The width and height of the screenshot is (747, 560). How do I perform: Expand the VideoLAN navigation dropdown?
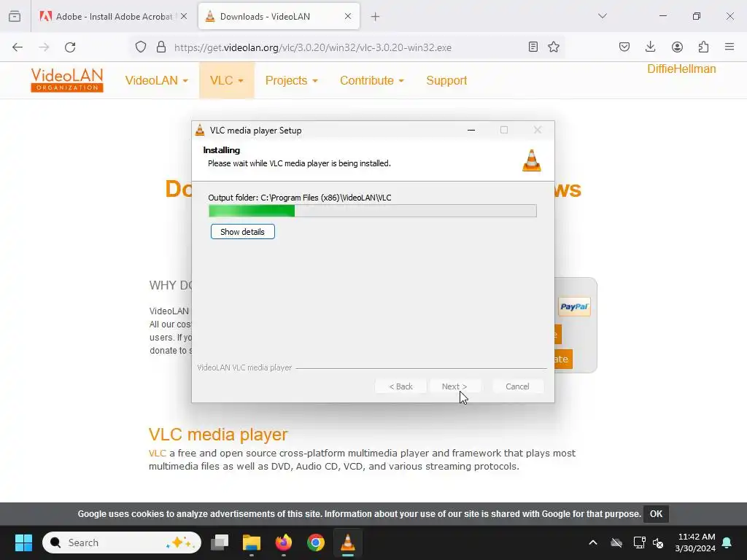point(156,80)
